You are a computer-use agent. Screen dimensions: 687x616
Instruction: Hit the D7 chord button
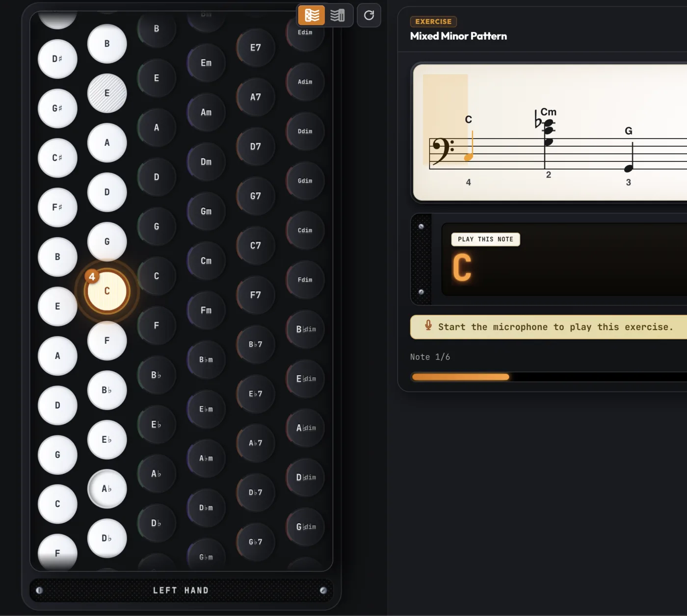tap(256, 147)
